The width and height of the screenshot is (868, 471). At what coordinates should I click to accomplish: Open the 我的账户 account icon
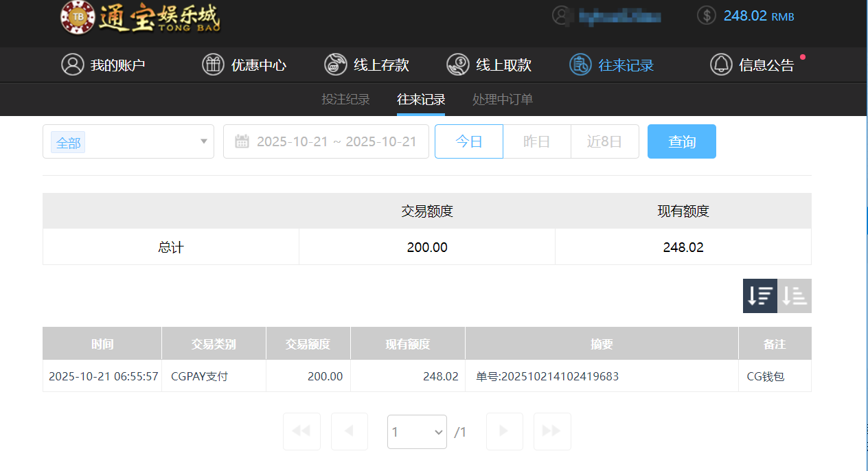click(73, 64)
